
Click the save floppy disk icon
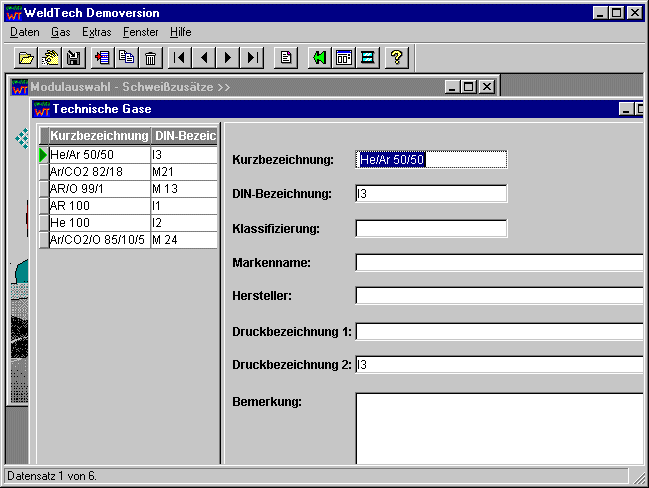coord(73,58)
